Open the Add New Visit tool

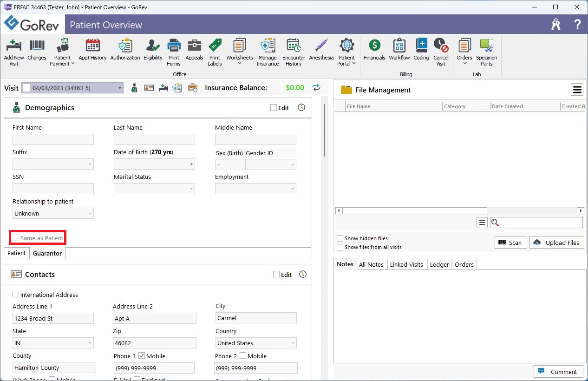14,52
